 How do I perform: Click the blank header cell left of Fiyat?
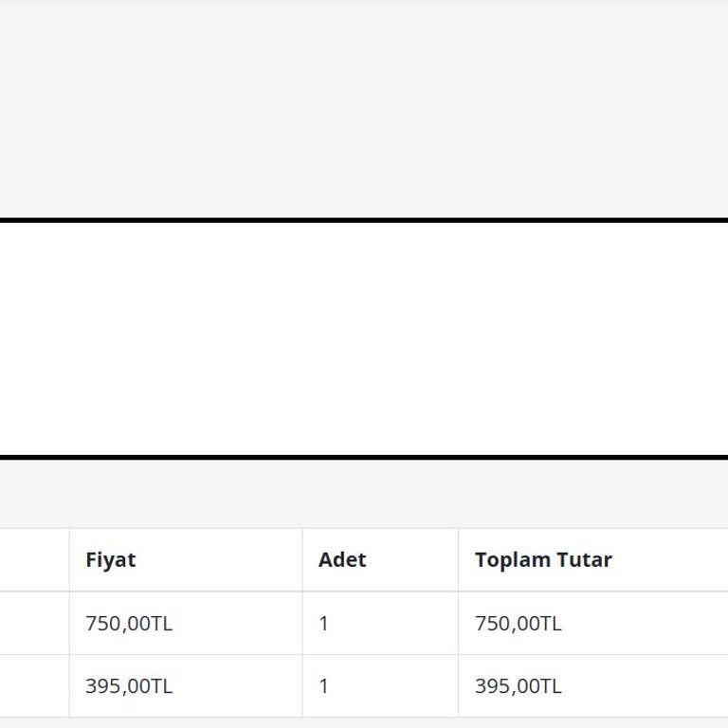34,559
